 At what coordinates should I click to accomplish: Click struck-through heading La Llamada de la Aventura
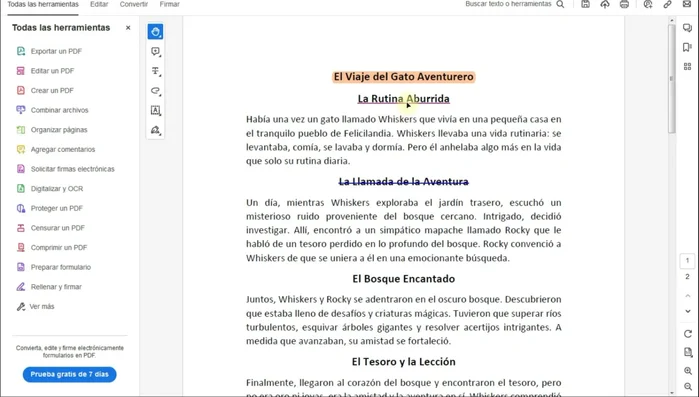[403, 181]
